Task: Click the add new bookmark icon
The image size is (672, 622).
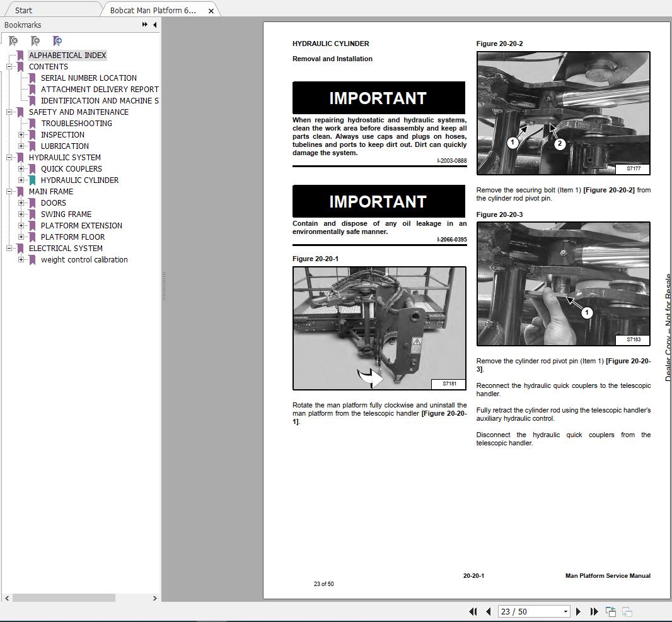Action: click(x=35, y=40)
